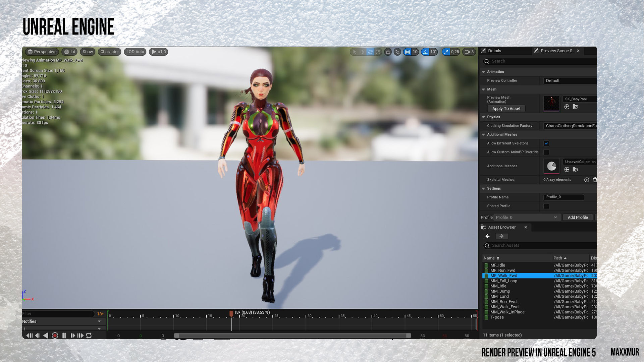Activate the rotate gizmo tool
The image size is (644, 362).
click(370, 52)
